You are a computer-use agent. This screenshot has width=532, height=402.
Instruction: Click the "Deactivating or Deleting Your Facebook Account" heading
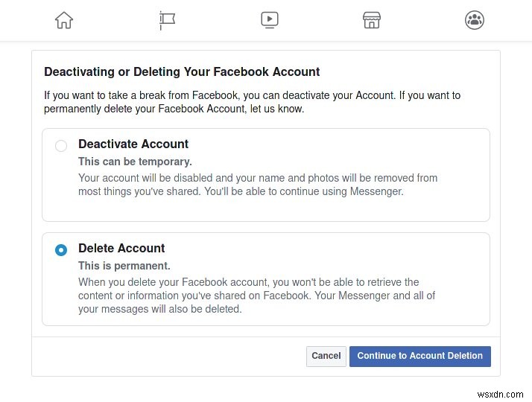(x=182, y=72)
